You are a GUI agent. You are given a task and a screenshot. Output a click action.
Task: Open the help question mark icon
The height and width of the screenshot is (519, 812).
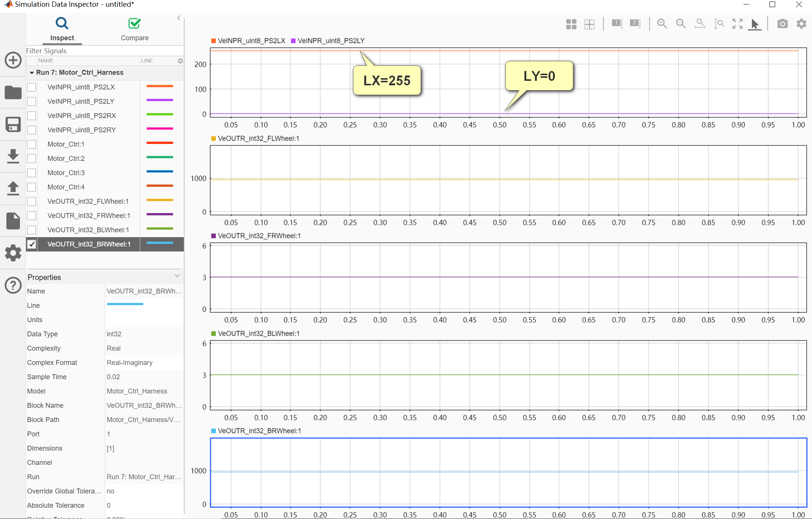(13, 285)
